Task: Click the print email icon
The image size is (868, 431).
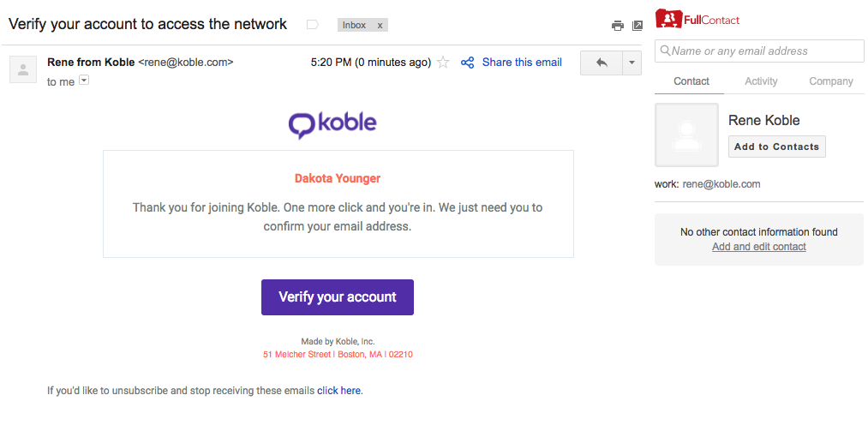Action: click(617, 26)
